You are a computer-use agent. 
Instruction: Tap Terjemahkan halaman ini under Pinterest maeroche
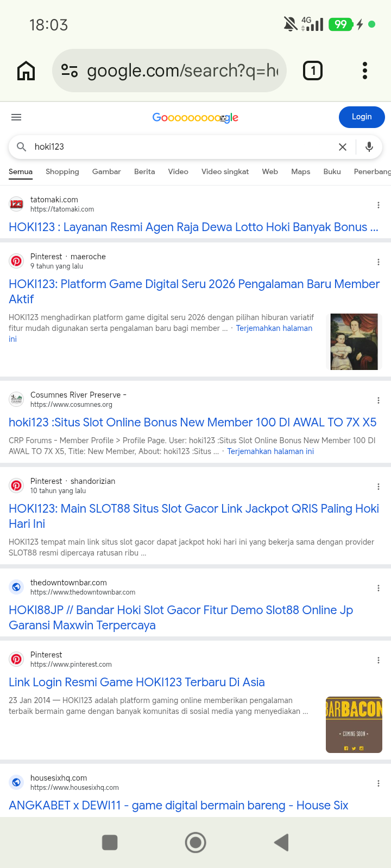click(274, 328)
